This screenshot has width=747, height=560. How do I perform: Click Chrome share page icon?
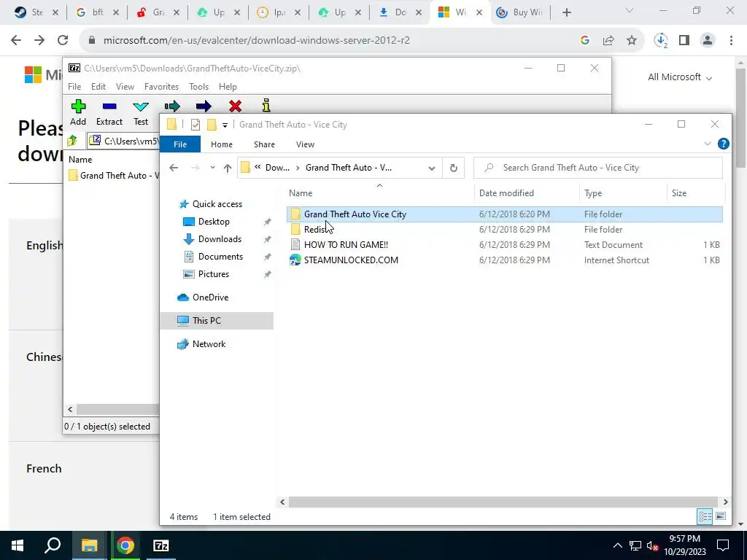(608, 41)
